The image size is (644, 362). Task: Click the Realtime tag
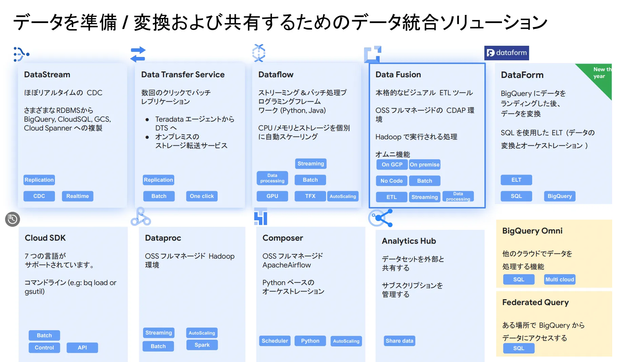(x=78, y=196)
